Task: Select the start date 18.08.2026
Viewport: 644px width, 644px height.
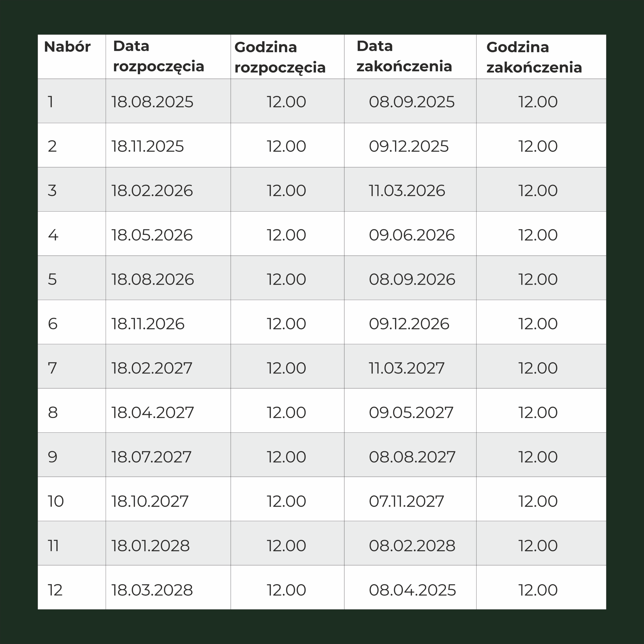Action: pos(153,279)
